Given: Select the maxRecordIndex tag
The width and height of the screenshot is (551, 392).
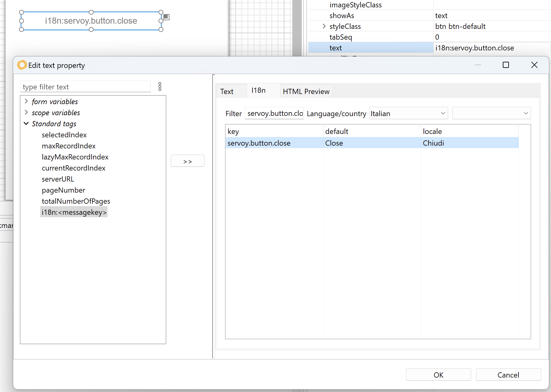Looking at the screenshot, I should (68, 146).
